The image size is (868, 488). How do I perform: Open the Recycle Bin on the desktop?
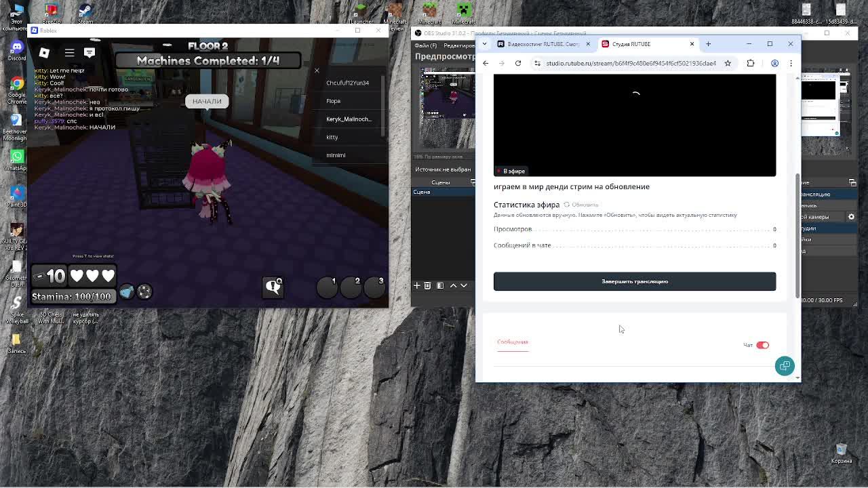pyautogui.click(x=842, y=453)
